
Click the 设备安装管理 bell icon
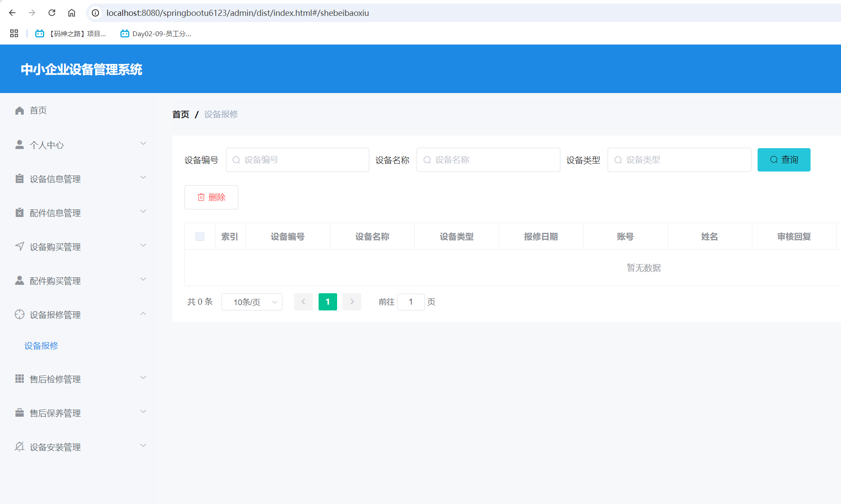pyautogui.click(x=19, y=447)
